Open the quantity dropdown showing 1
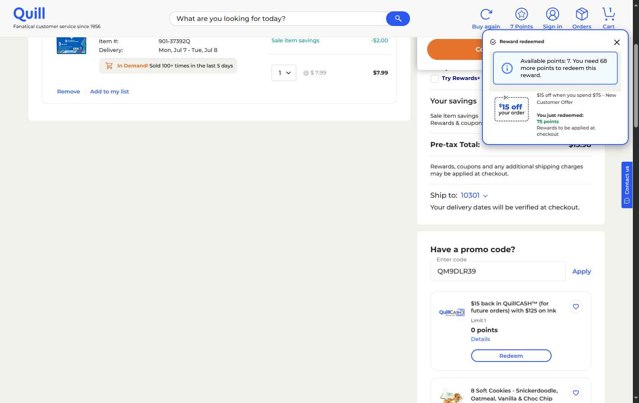This screenshot has width=639, height=403. pos(284,73)
